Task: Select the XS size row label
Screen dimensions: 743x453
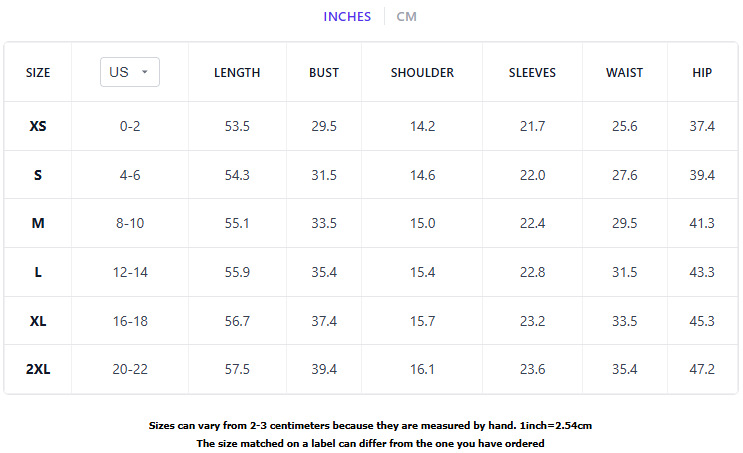Action: click(x=38, y=126)
